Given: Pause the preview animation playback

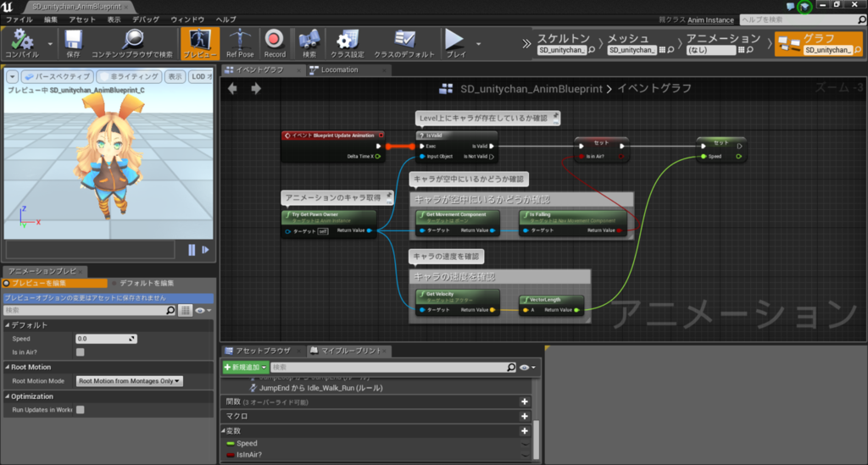Looking at the screenshot, I should (x=192, y=250).
